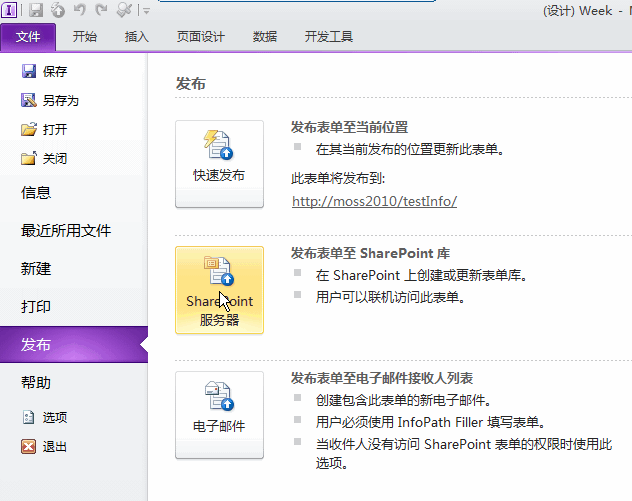Viewport: 632px width, 501px height.
Task: Click 关闭 (Close) in the File sidebar
Action: tap(54, 159)
